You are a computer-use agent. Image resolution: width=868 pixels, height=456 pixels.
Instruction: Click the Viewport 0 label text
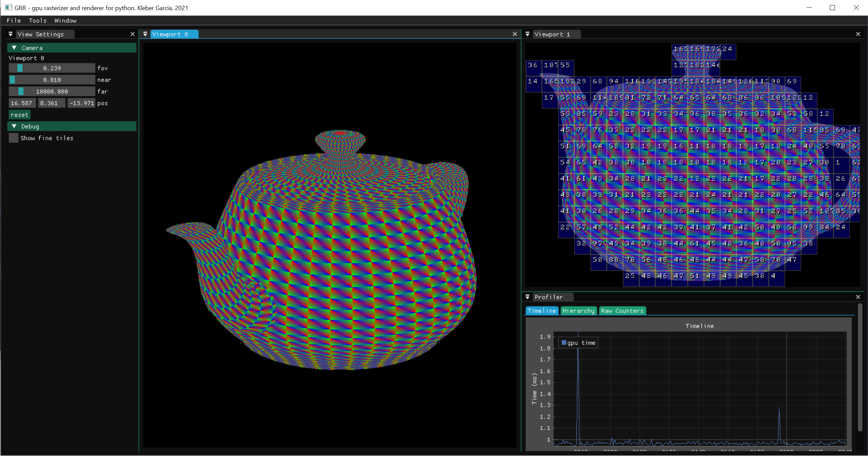(26, 58)
